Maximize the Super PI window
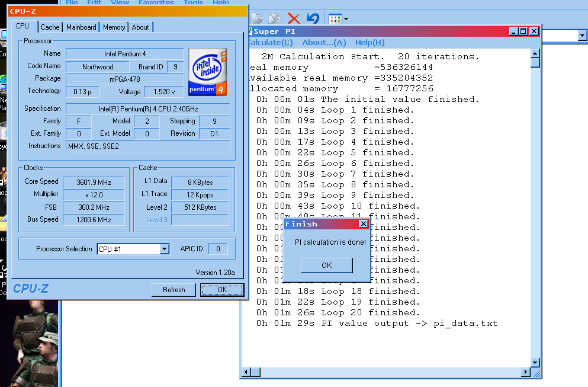 (523, 31)
